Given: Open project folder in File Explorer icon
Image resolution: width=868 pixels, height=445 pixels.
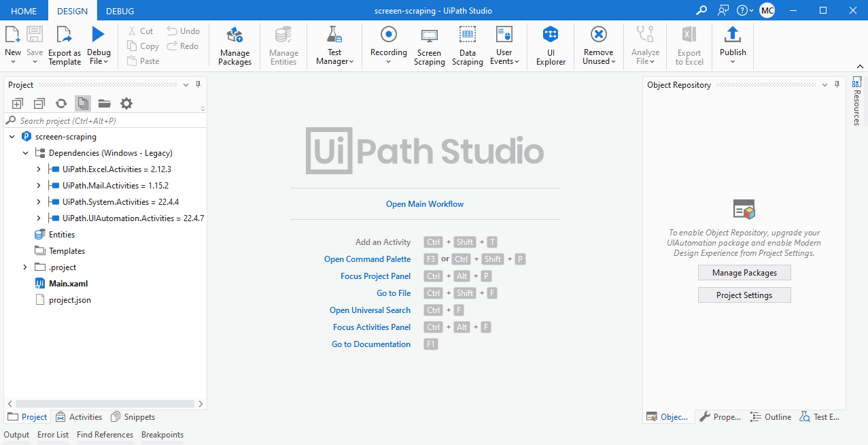Looking at the screenshot, I should pos(104,103).
